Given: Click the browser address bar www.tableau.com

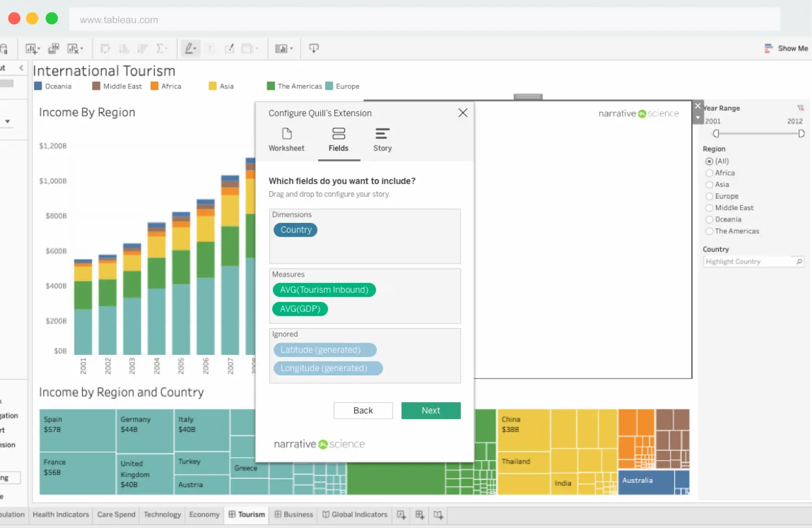Looking at the screenshot, I should (x=425, y=20).
